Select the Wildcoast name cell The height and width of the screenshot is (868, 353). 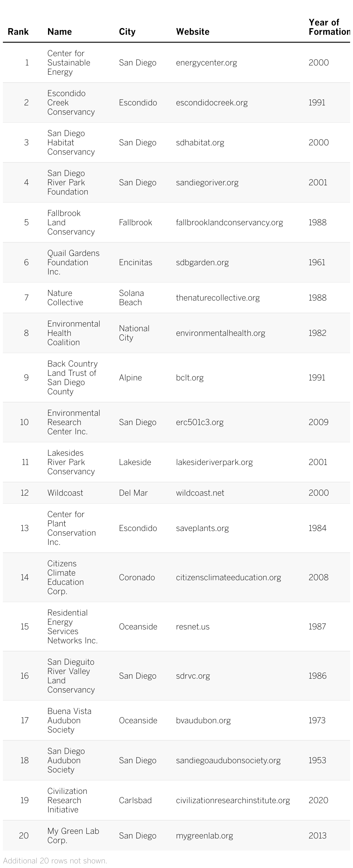pyautogui.click(x=65, y=493)
